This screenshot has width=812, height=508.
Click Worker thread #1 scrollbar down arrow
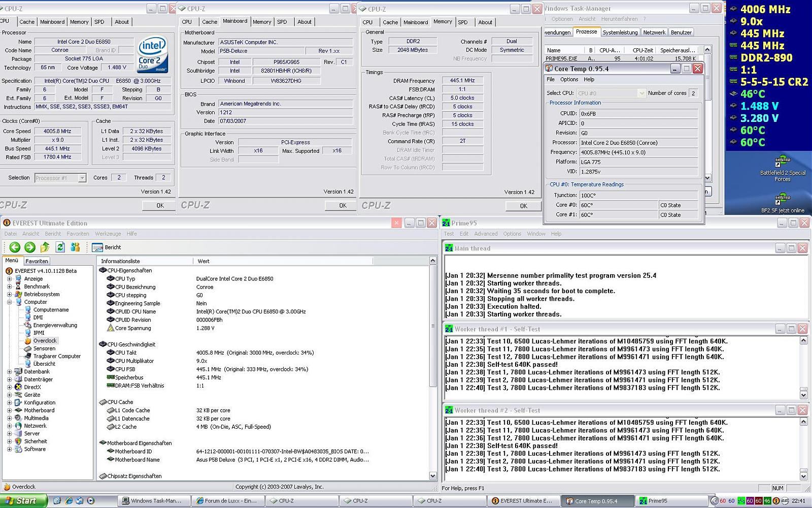(x=803, y=395)
